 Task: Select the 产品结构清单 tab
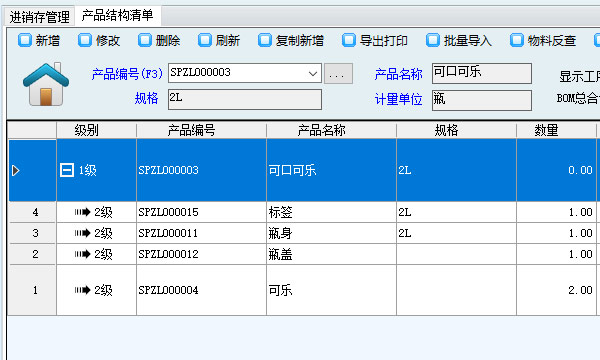point(117,16)
